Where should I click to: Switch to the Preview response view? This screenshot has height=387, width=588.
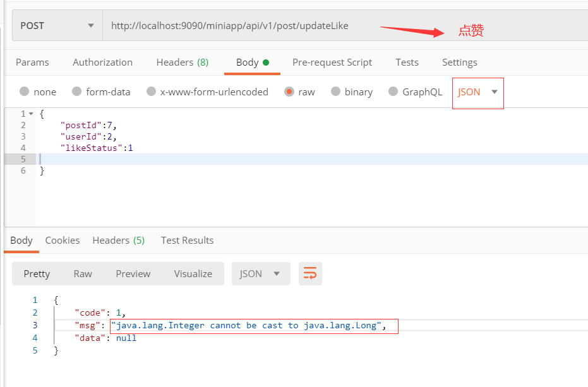133,274
